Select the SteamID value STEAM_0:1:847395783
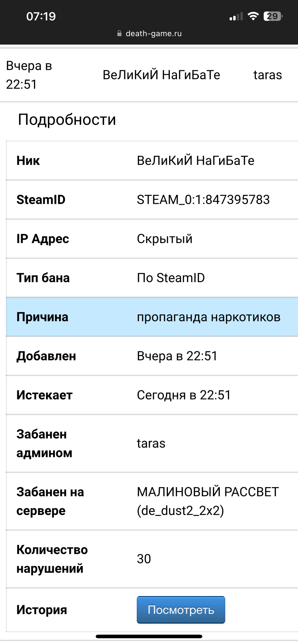Screen dimensions: 298x644 [203, 200]
